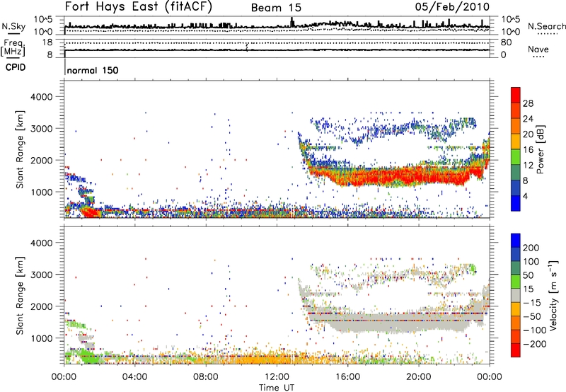Click the '18' frequency axis value
Image resolution: width=566 pixels, height=392 pixels.
47,42
